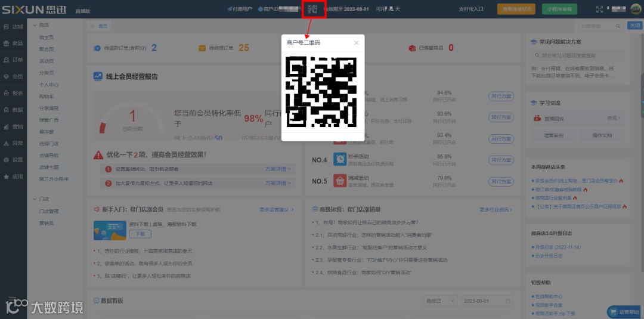Select 悬浮窗 in the 微店 menu
This screenshot has width=644, height=319.
[47, 132]
